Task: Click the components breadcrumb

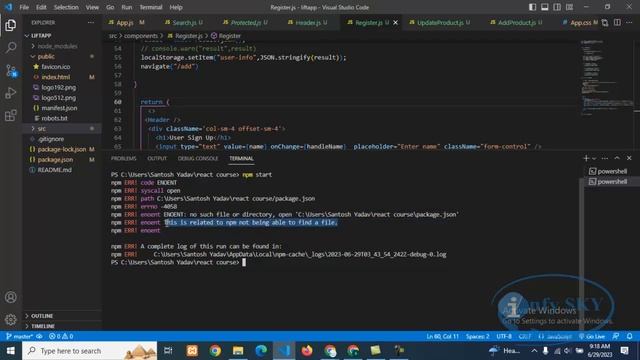Action: tap(141, 36)
